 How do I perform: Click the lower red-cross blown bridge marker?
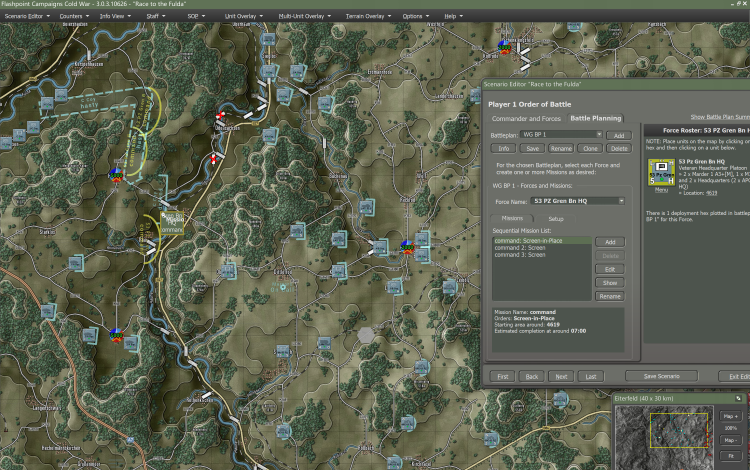[213, 159]
